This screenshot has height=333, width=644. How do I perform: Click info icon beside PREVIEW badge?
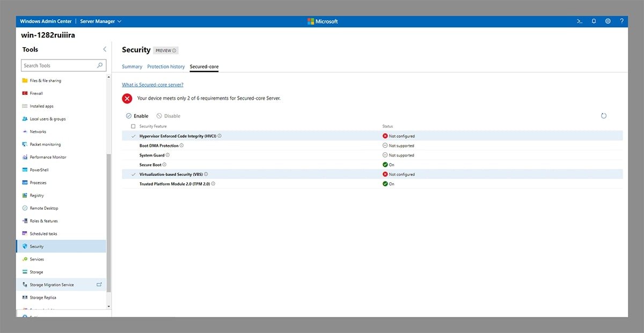(174, 50)
